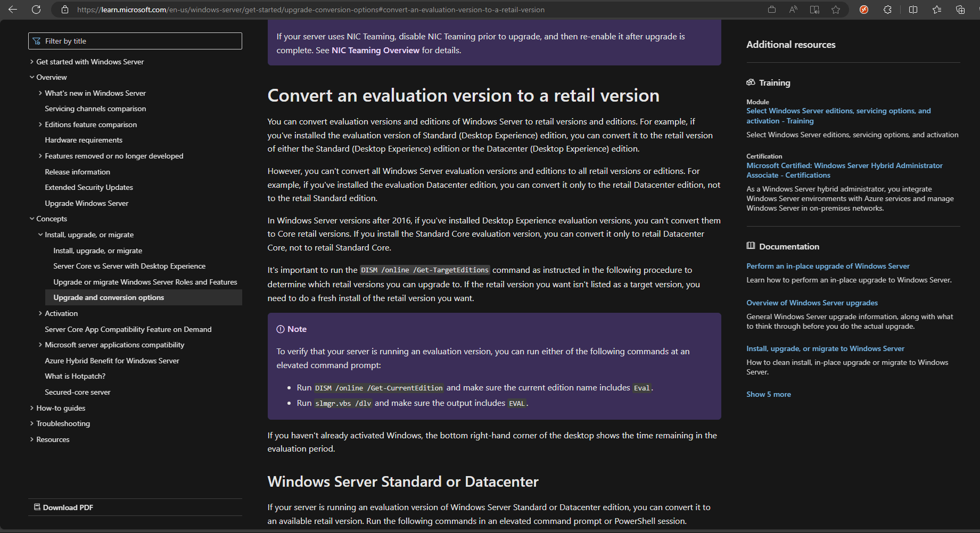Click the Additional resources heading
980x533 pixels.
[x=791, y=45]
